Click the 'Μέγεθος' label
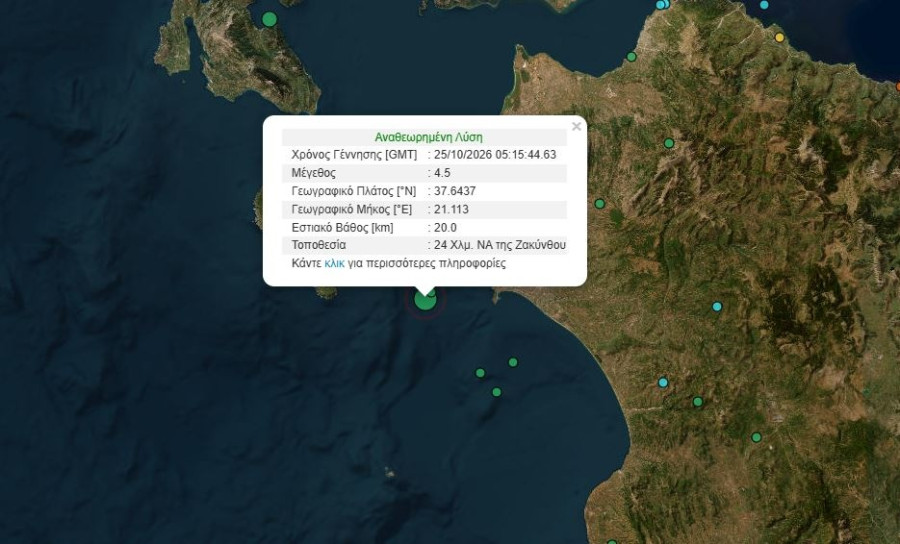This screenshot has height=544, width=900. tap(313, 173)
